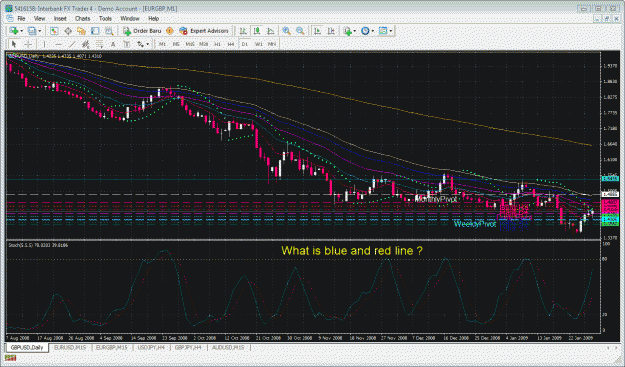Expand New Chart dropdown arrow
This screenshot has width=625, height=367.
click(21, 31)
